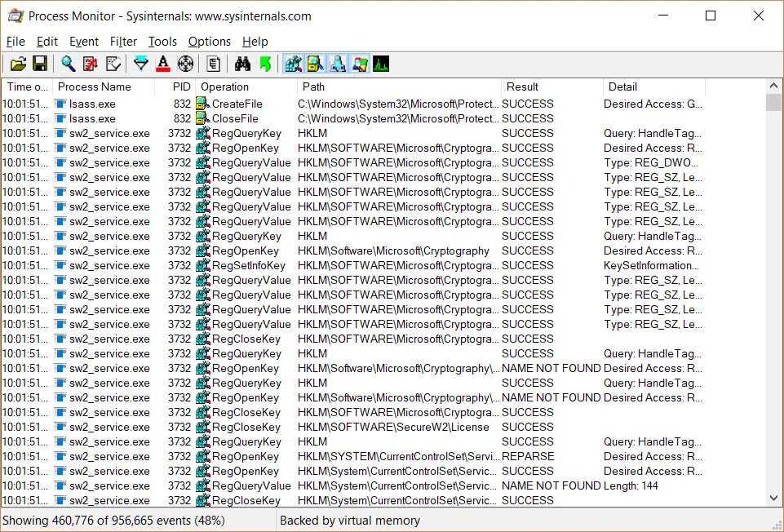The height and width of the screenshot is (532, 784).
Task: Select the crosshair Include Process From Window target
Action: point(185,64)
